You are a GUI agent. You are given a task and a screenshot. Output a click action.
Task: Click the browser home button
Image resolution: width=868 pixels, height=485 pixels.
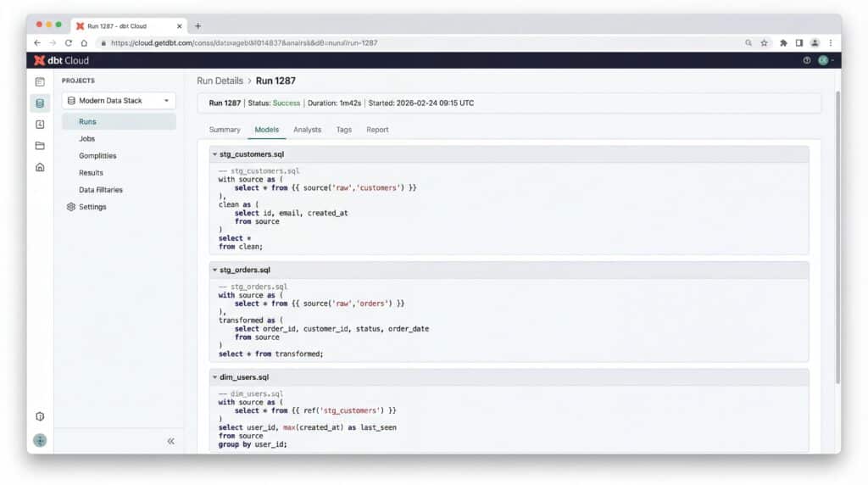click(84, 42)
